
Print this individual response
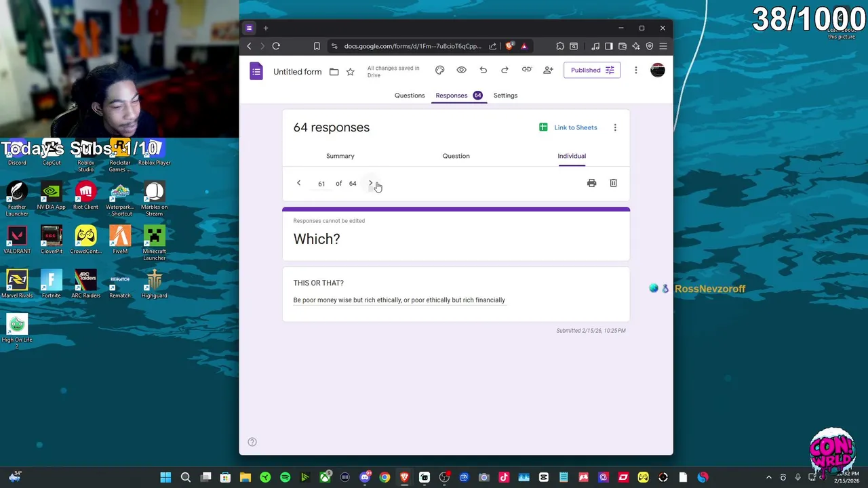click(x=591, y=183)
